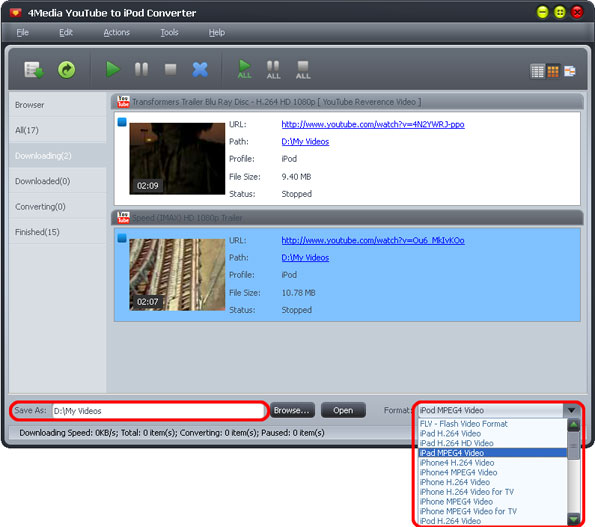Viewport: 595px width, 527px height.
Task: Open the Transformers YouTube URL link
Action: [x=373, y=124]
